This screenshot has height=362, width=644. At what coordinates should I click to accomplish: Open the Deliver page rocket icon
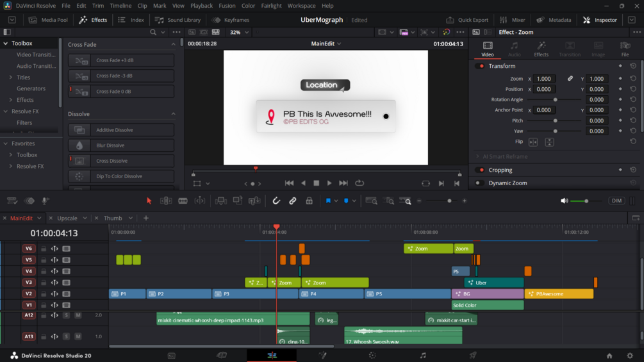(473, 356)
